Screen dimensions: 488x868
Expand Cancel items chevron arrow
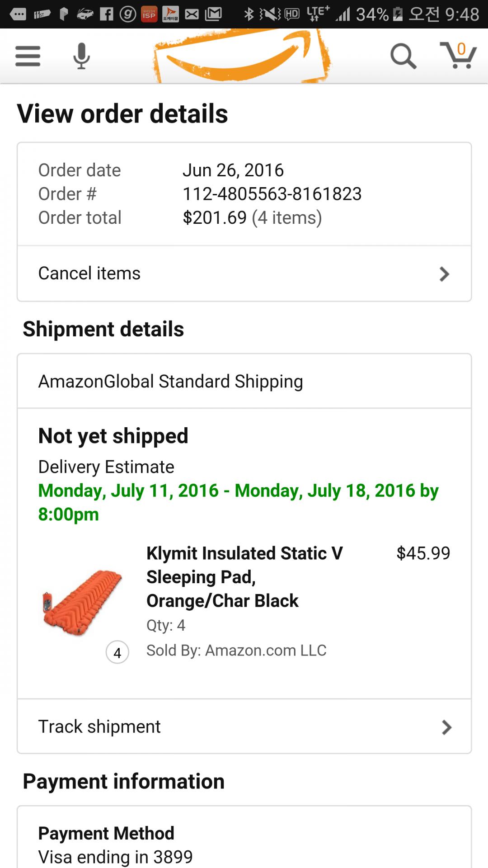[445, 274]
